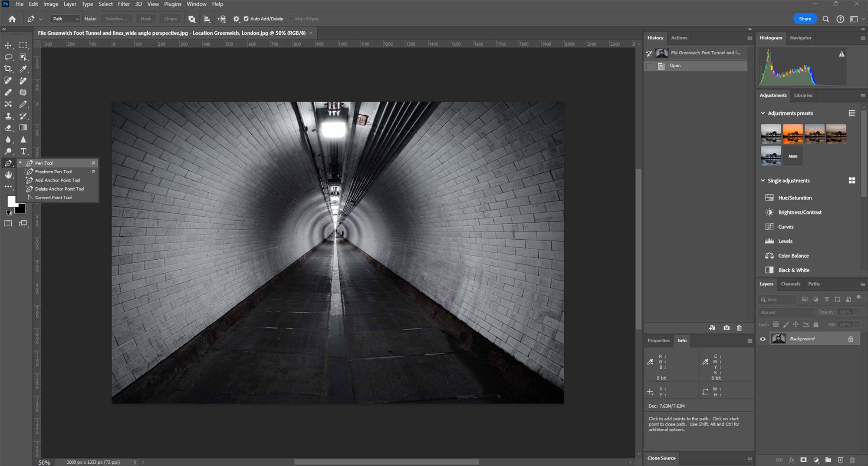Open the path alignment icon
The width and height of the screenshot is (868, 466).
coord(207,19)
